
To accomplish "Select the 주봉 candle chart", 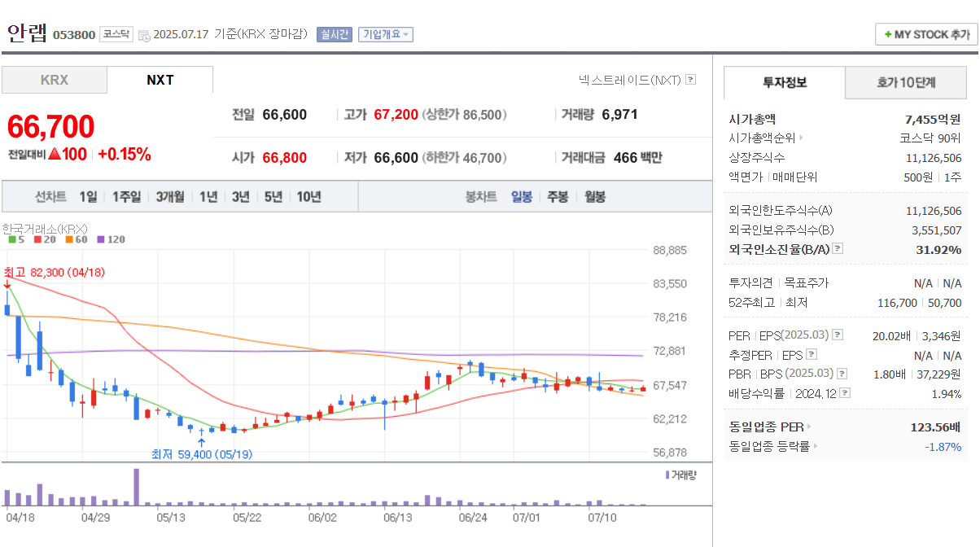I will (x=558, y=196).
